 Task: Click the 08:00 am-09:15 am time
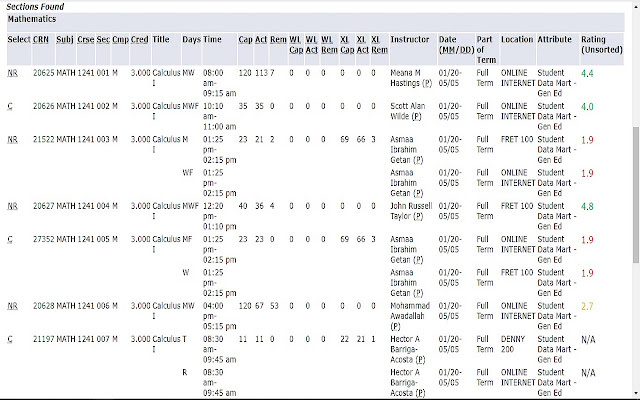tap(220, 83)
